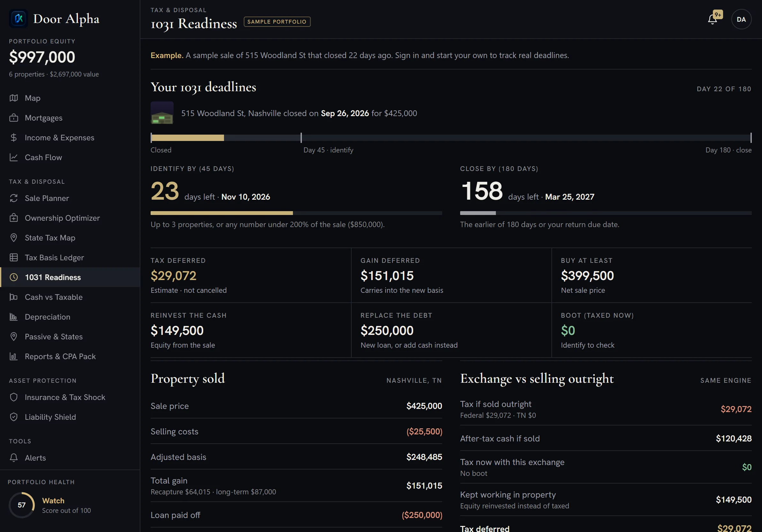Click the Door Alpha logo icon
The image size is (762, 532).
[19, 18]
